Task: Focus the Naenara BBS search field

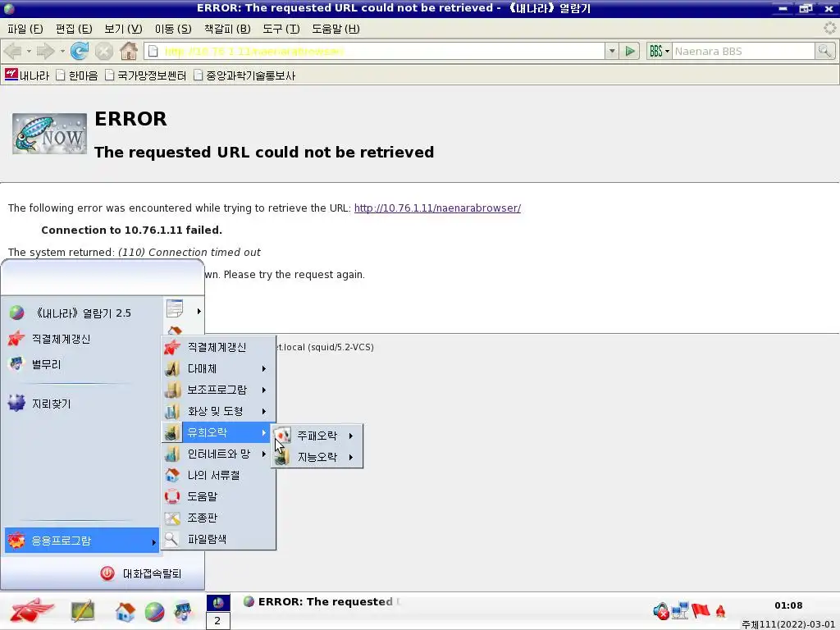Action: (x=743, y=52)
